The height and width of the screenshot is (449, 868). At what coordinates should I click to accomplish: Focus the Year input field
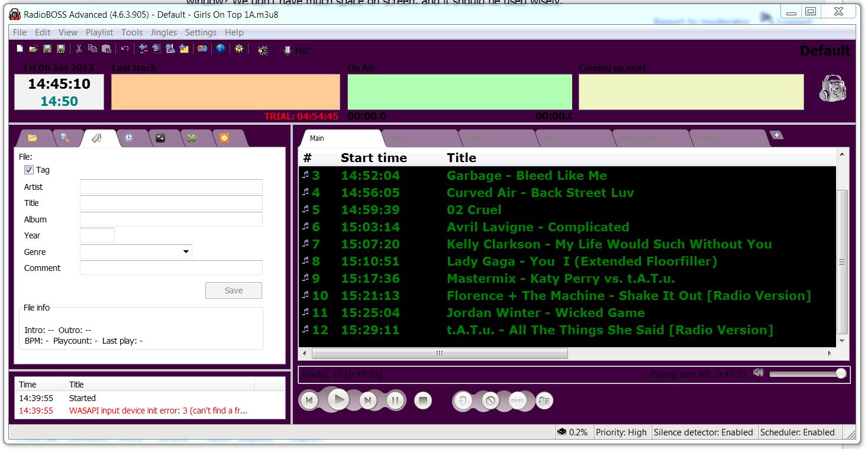97,235
